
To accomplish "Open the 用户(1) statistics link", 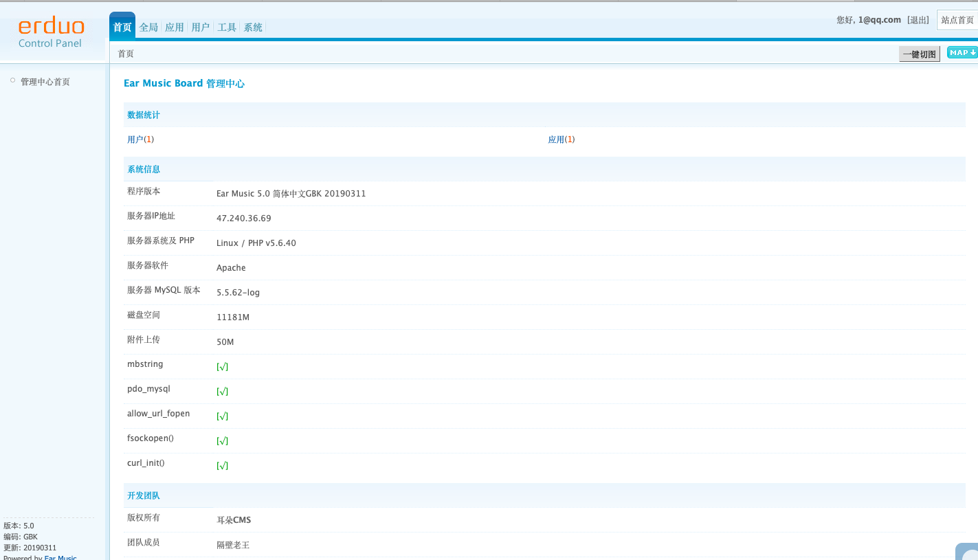I will tap(140, 139).
